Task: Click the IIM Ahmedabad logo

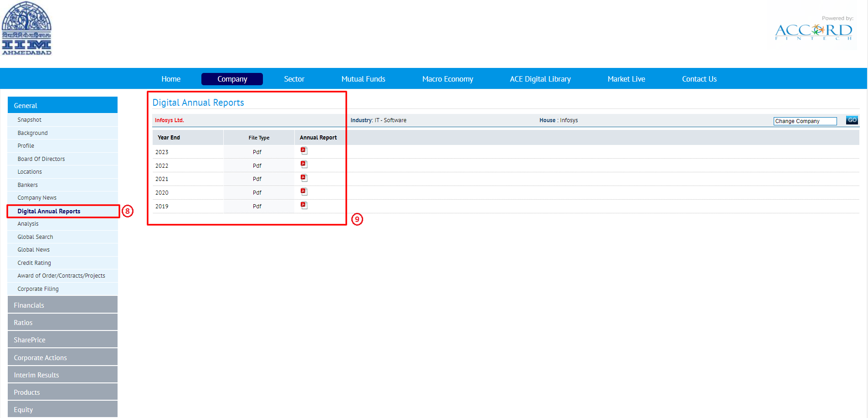Action: coord(26,28)
